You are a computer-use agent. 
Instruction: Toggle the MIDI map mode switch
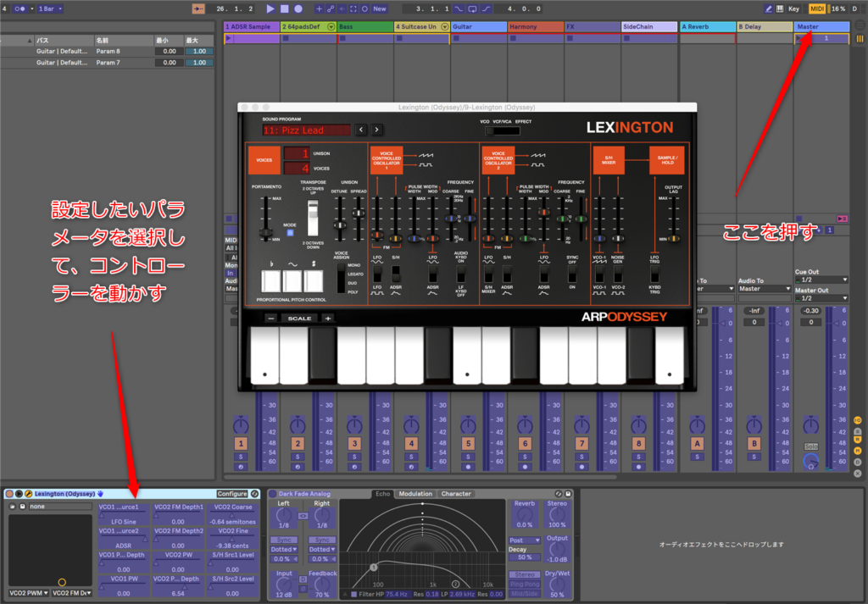[817, 8]
